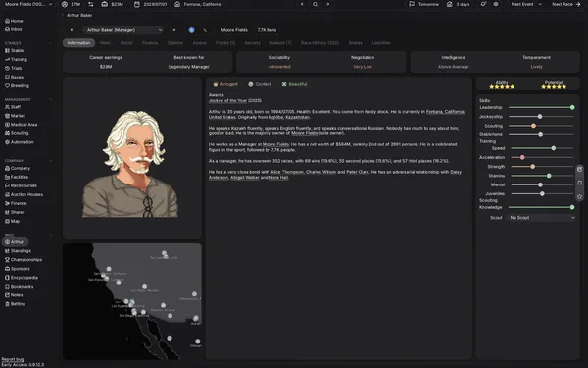Open Facilities in the sidebar
This screenshot has width=588, height=368.
pyautogui.click(x=17, y=177)
